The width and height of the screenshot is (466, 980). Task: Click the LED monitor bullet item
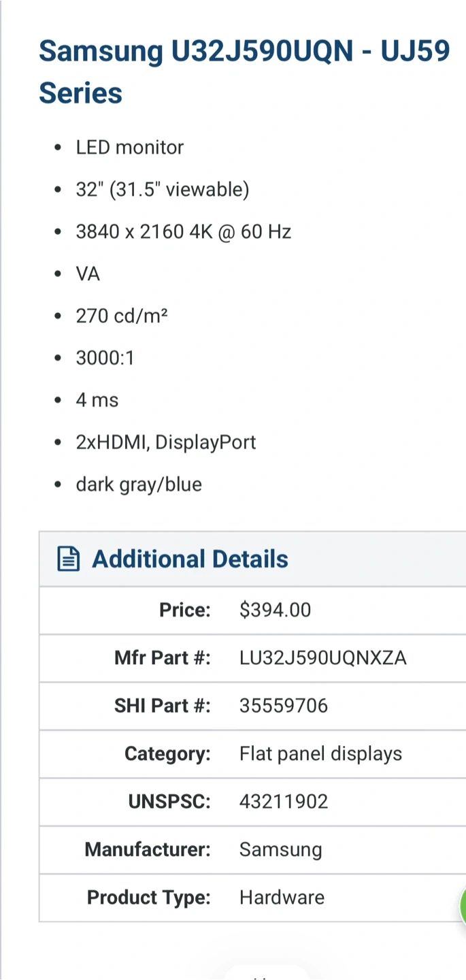click(x=129, y=148)
